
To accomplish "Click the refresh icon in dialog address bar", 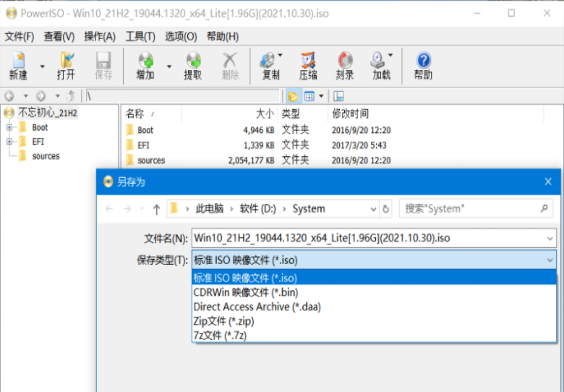I will click(385, 209).
